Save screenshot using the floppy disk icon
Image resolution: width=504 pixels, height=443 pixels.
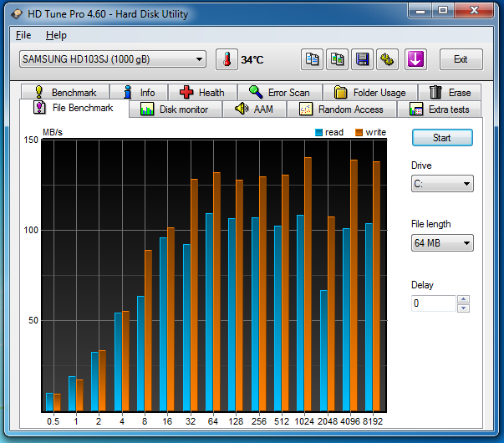coord(362,59)
